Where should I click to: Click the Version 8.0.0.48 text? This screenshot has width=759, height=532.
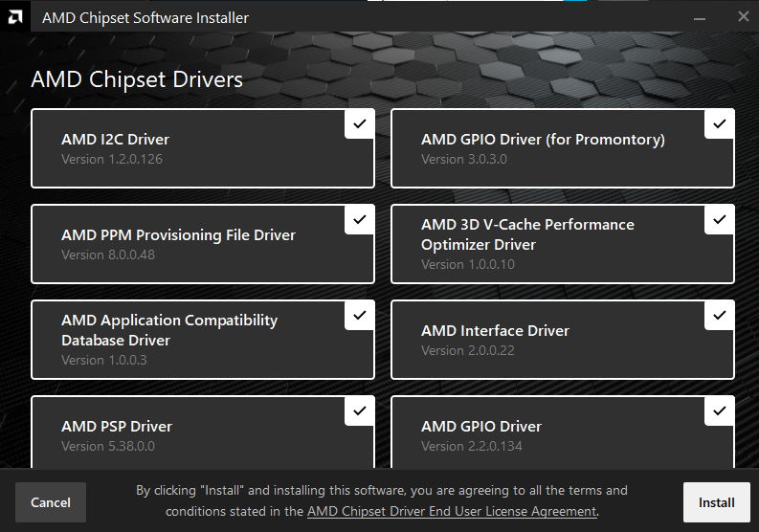point(108,255)
